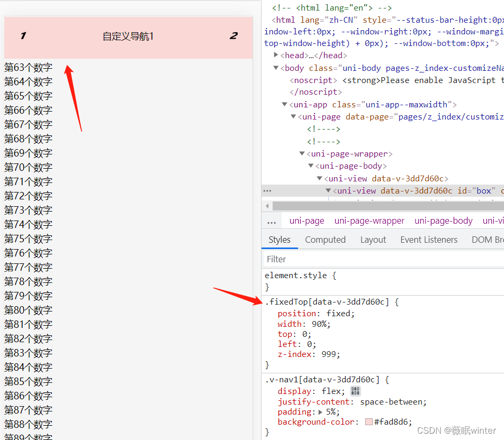Screen dimensions: 504x440
Task: Collapse the uni-page-wrapper node
Action: point(302,153)
